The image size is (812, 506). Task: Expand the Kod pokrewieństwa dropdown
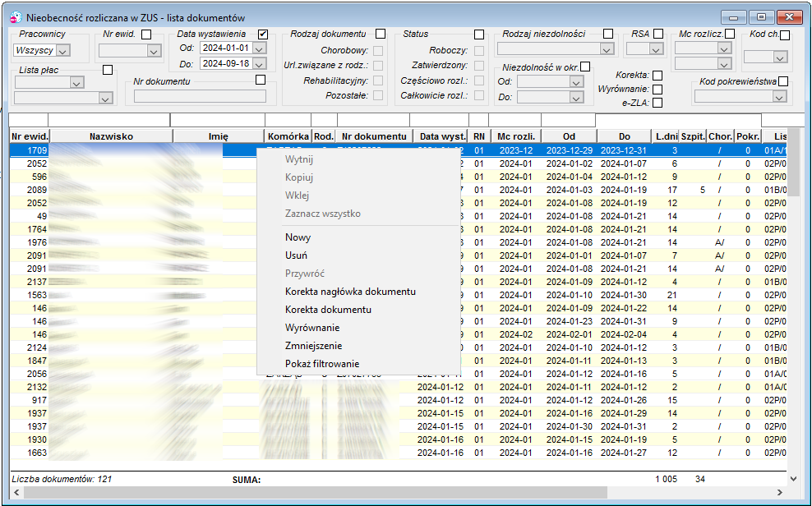tap(779, 97)
